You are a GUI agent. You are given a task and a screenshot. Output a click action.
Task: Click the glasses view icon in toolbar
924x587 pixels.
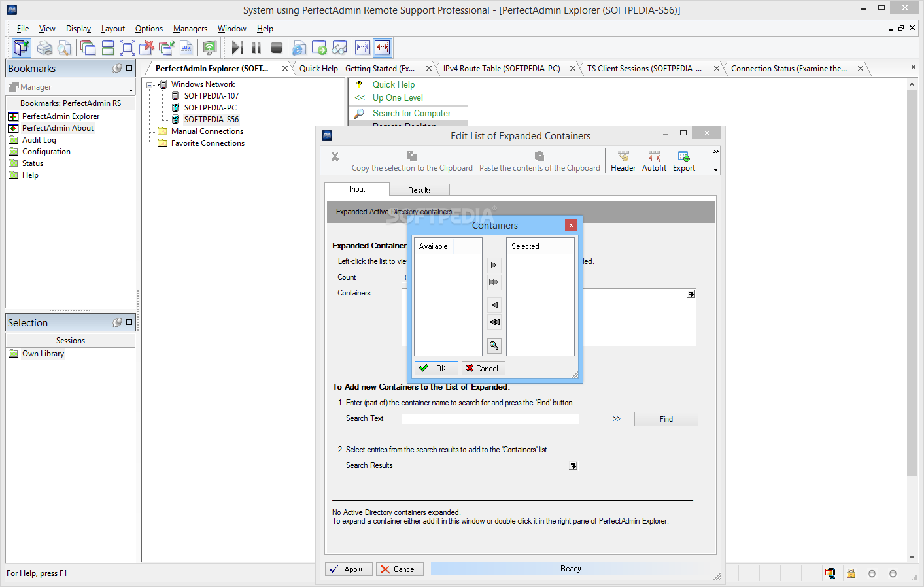pyautogui.click(x=339, y=48)
